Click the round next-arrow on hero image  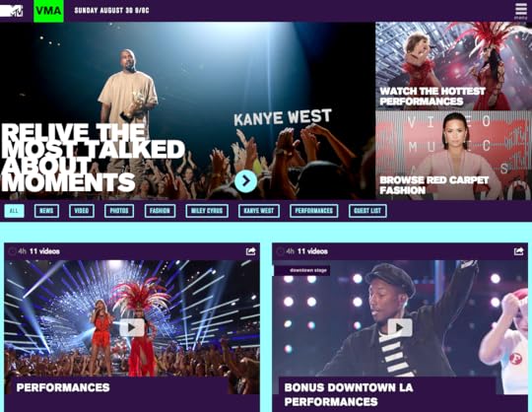245,181
